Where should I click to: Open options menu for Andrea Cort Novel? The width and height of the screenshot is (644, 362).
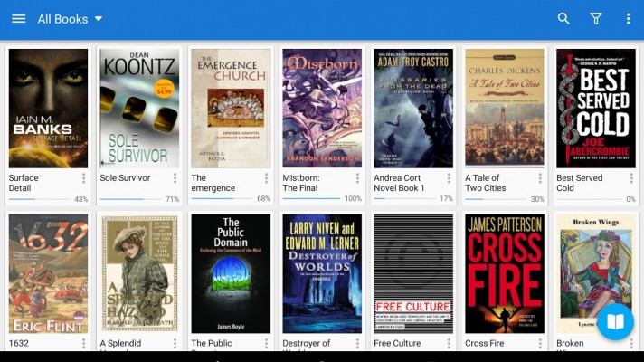tap(450, 178)
